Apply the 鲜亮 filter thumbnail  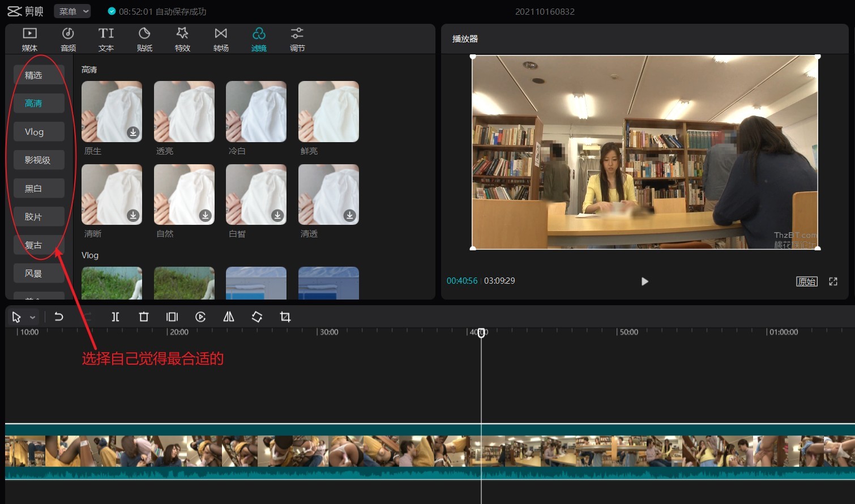pyautogui.click(x=328, y=112)
